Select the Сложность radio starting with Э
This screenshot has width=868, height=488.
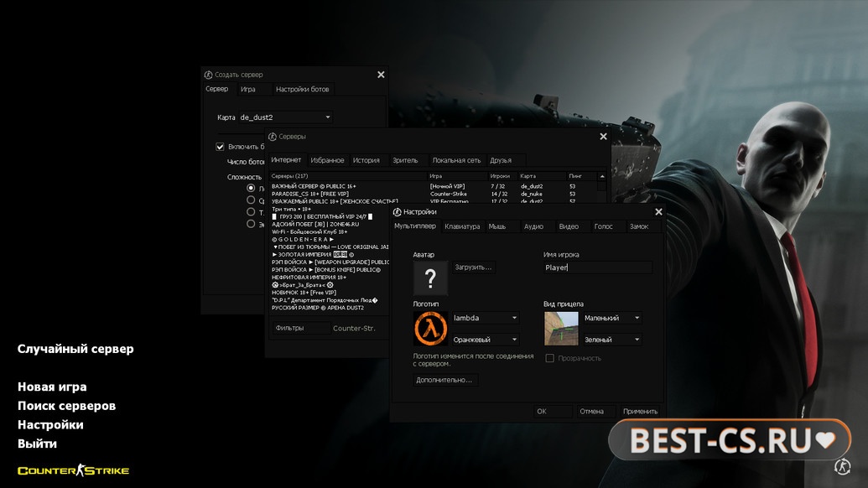coord(251,224)
